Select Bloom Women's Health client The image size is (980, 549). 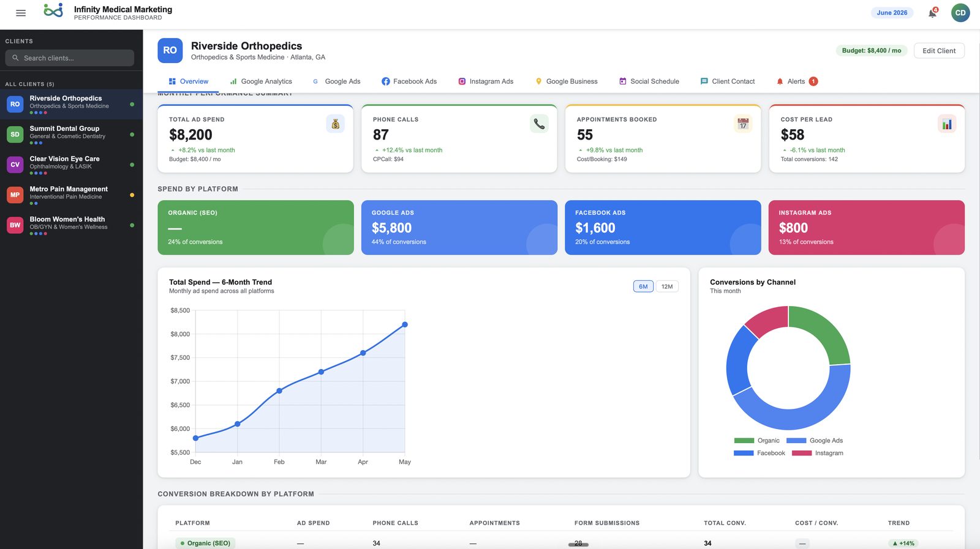[x=71, y=225]
